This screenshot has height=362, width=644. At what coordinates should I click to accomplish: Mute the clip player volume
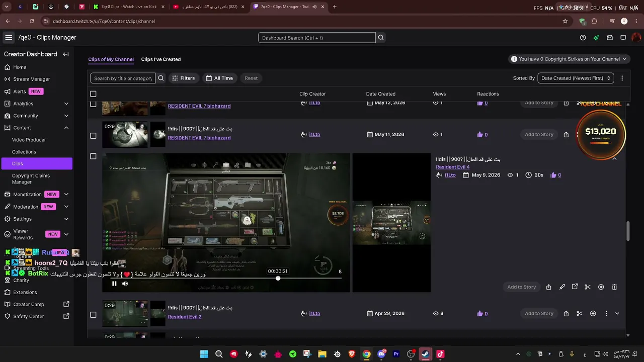[125, 284]
